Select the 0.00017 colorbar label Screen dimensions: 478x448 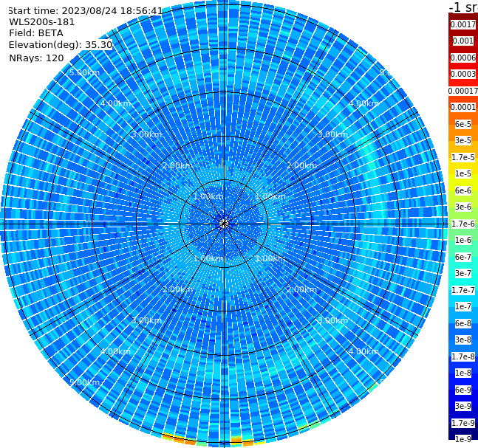coord(463,91)
